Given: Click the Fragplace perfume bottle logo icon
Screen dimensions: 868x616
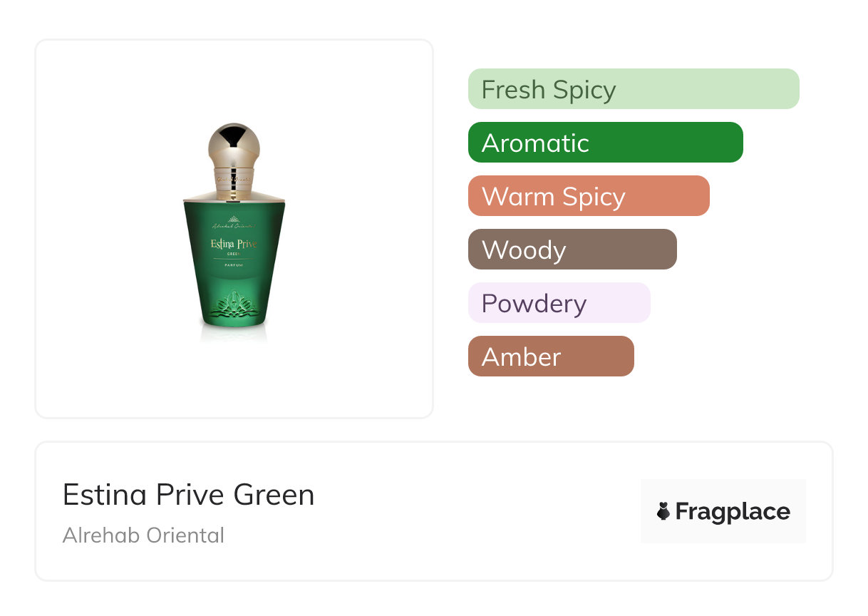Looking at the screenshot, I should 663,511.
